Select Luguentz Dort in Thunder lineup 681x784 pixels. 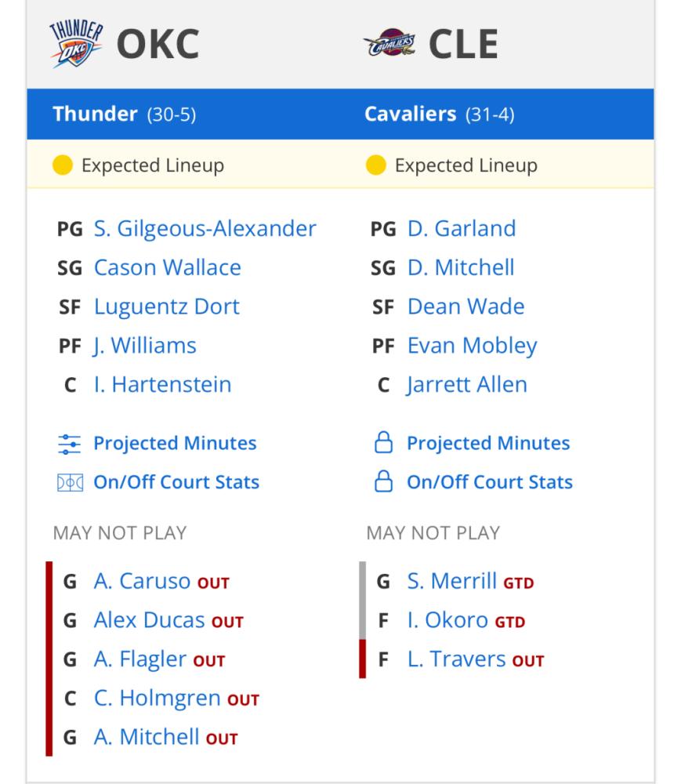[167, 307]
